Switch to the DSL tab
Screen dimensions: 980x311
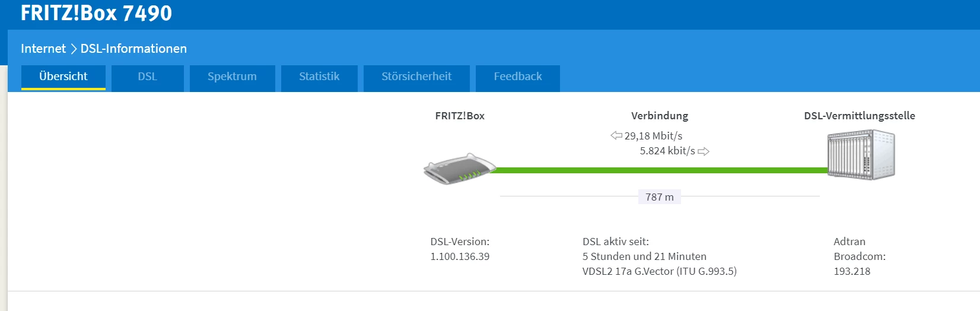point(148,77)
